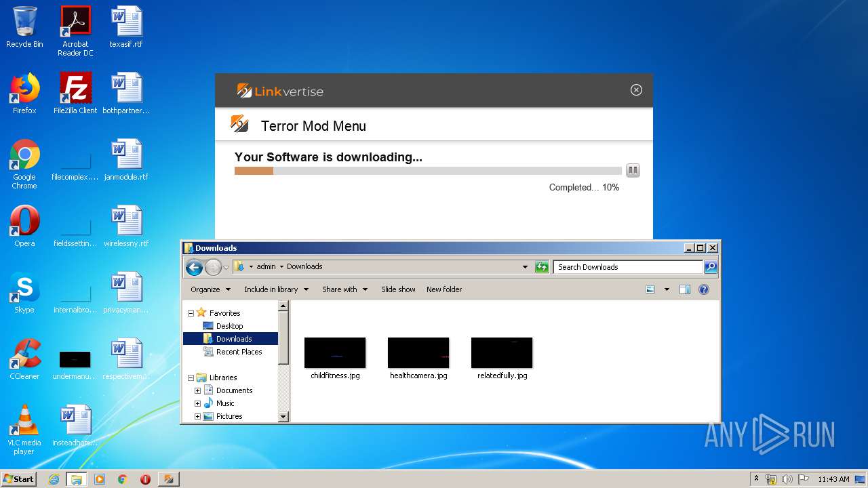Expand the address bar history dropdown
The image size is (868, 488).
click(525, 267)
